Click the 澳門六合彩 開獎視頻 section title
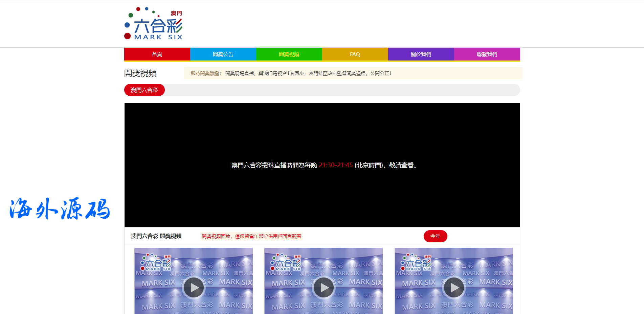Image resolution: width=644 pixels, height=314 pixels. pyautogui.click(x=156, y=236)
